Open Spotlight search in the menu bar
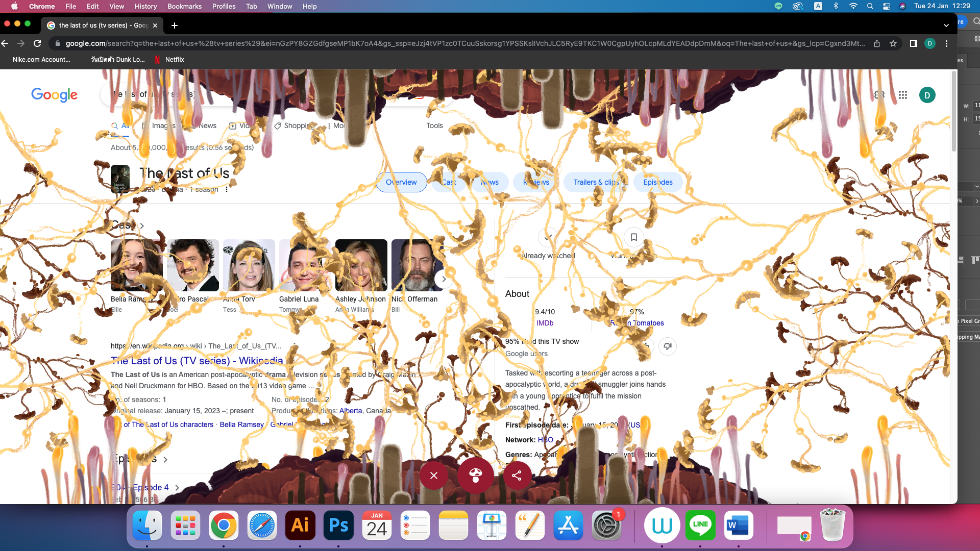The image size is (980, 551). tap(870, 6)
